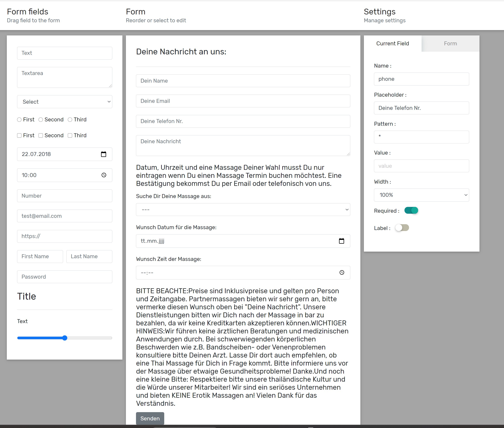Select the Current Field tab
This screenshot has height=428, width=504.
(392, 44)
